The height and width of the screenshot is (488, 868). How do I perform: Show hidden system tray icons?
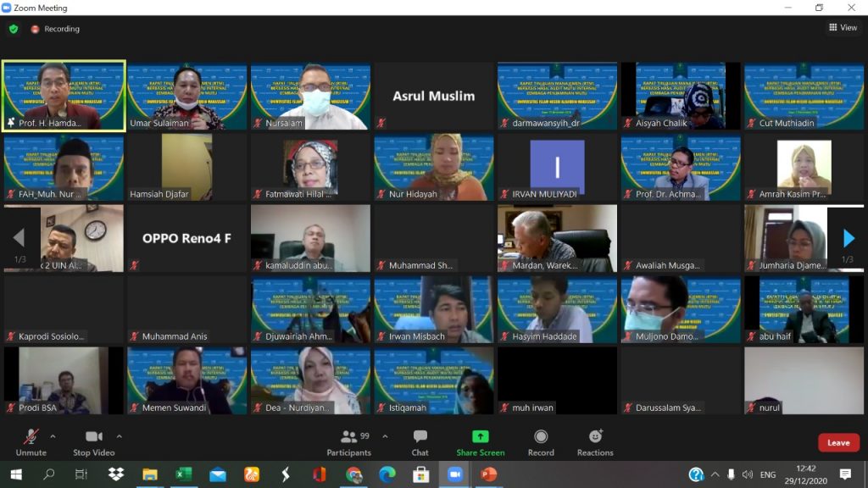pyautogui.click(x=715, y=474)
